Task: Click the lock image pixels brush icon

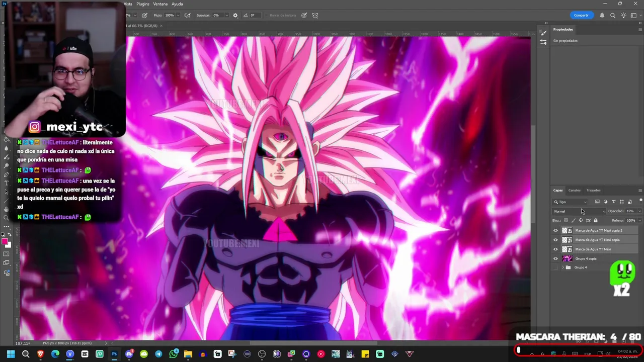Action: pos(573,220)
